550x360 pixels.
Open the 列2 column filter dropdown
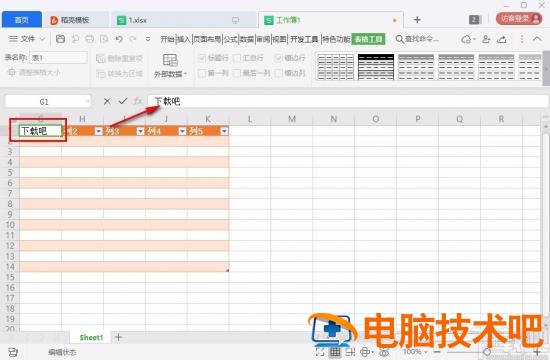[99, 131]
